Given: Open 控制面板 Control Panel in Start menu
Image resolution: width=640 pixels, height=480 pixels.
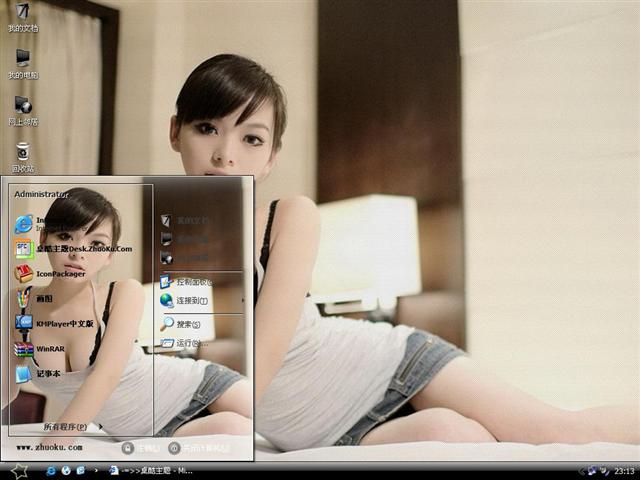Looking at the screenshot, I should point(186,282).
